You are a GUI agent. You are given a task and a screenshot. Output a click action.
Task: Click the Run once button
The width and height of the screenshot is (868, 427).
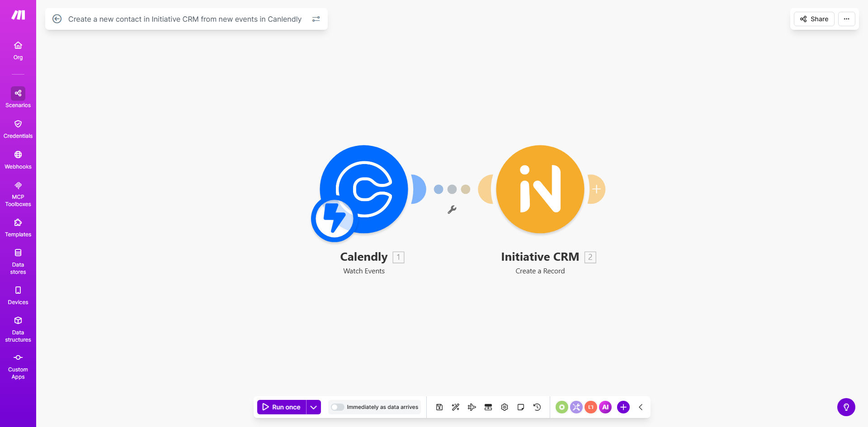point(281,407)
